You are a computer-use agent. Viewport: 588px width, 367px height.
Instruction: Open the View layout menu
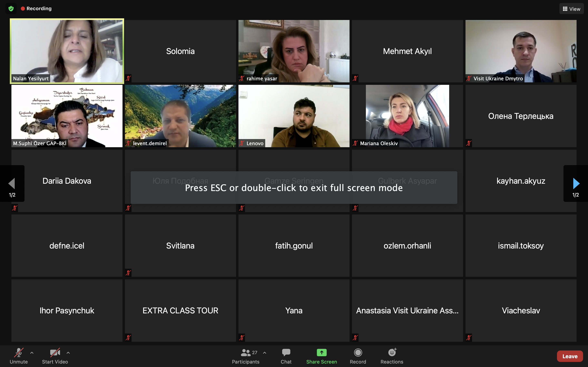571,9
